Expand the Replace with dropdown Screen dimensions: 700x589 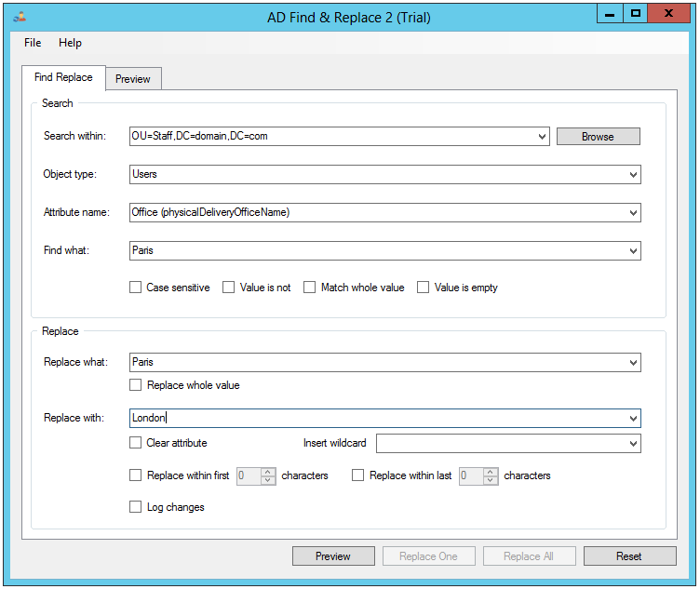pyautogui.click(x=633, y=418)
